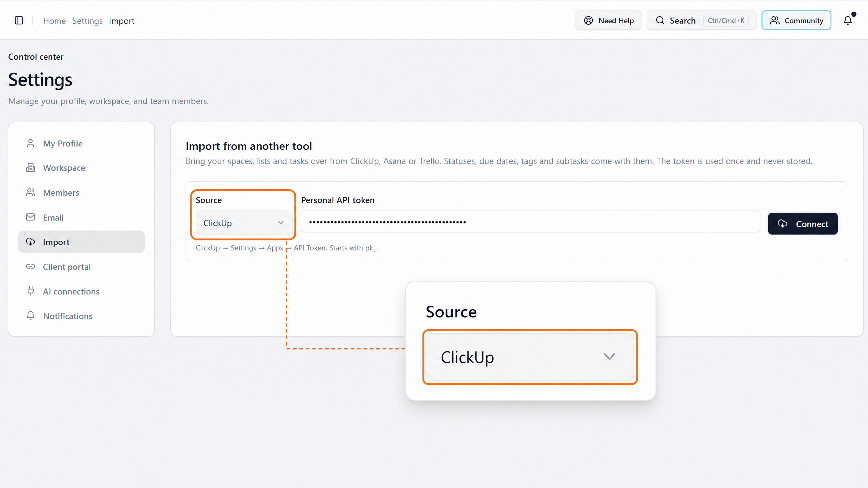Go to Settings breadcrumb

tap(87, 21)
